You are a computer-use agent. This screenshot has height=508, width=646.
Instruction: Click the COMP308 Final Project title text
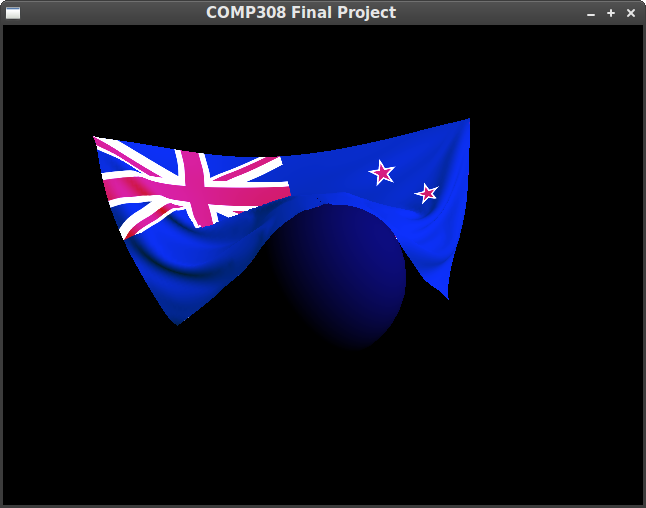click(x=301, y=12)
